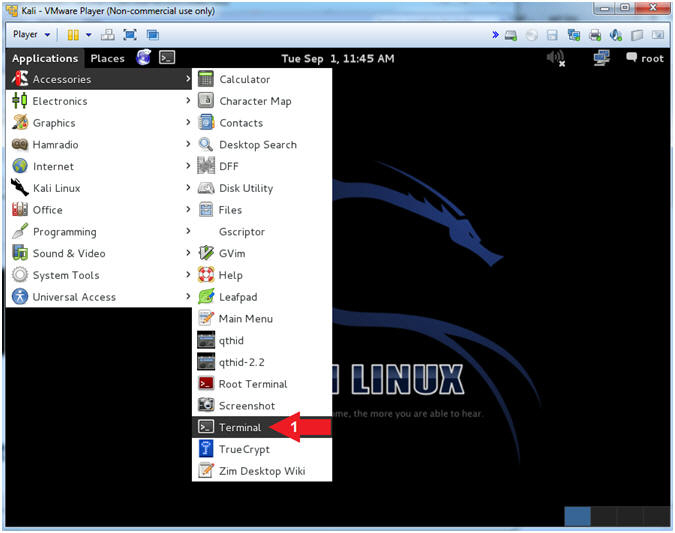Select Gscriptor menu entry
675x533 pixels.
tap(262, 232)
